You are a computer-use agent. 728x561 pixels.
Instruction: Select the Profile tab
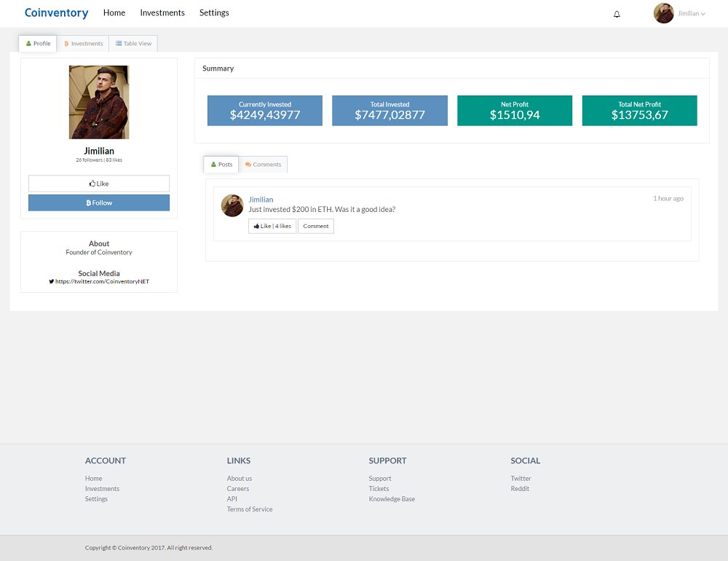(x=38, y=43)
